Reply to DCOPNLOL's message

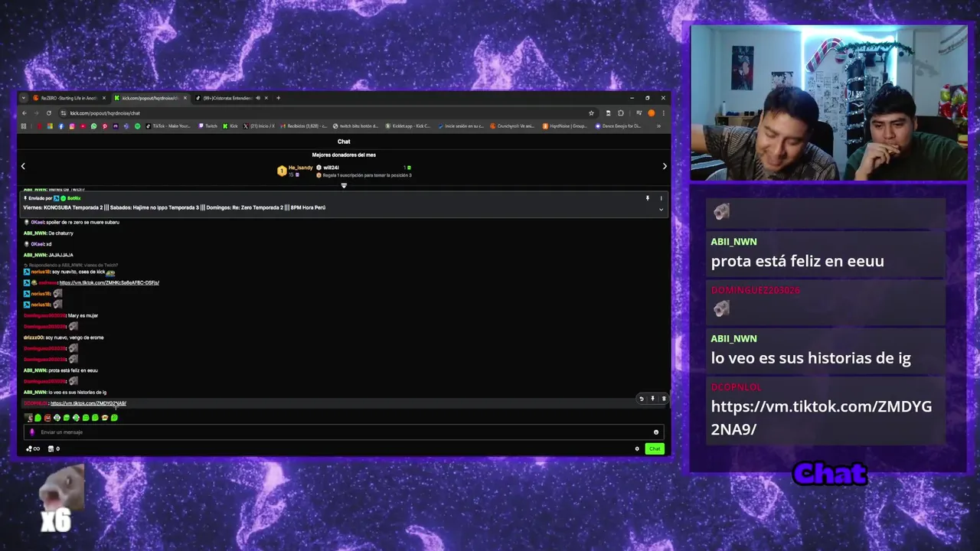point(642,399)
